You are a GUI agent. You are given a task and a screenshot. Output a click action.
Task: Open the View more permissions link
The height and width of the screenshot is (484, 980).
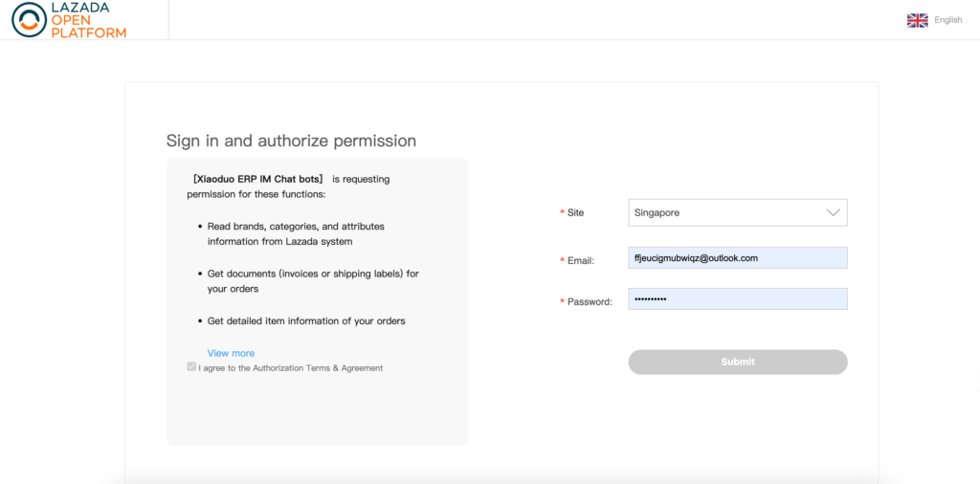(x=231, y=353)
